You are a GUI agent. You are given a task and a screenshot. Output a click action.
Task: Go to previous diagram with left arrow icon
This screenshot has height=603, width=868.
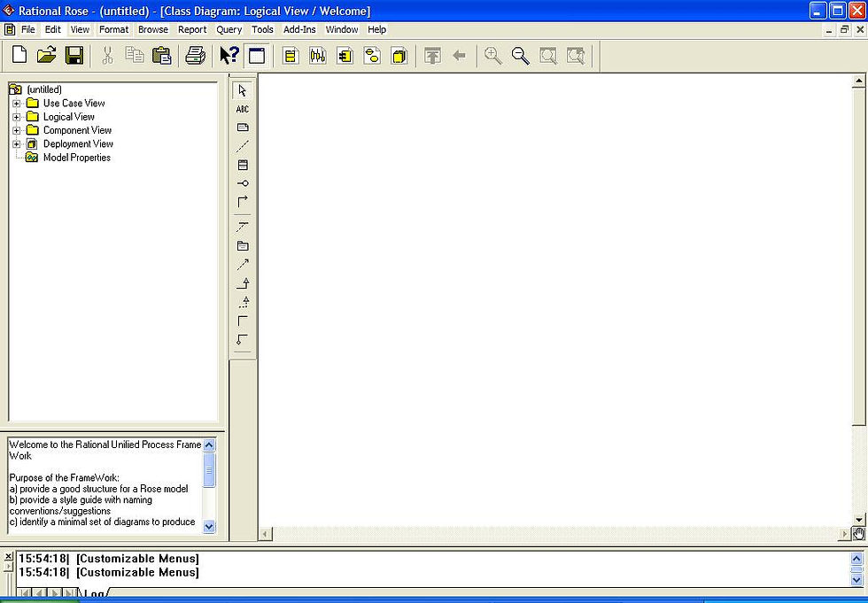(460, 55)
